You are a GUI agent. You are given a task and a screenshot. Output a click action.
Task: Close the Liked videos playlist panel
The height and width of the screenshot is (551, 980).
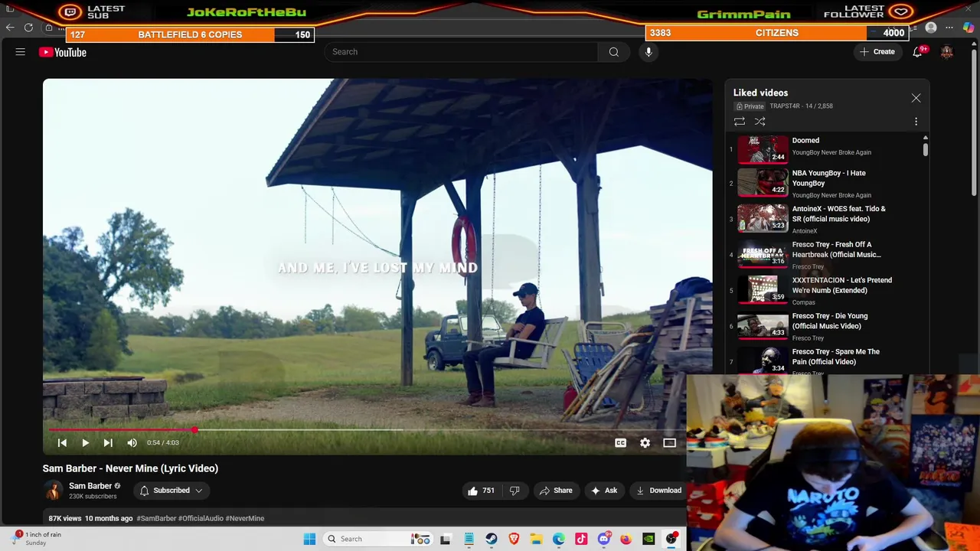[x=916, y=98]
